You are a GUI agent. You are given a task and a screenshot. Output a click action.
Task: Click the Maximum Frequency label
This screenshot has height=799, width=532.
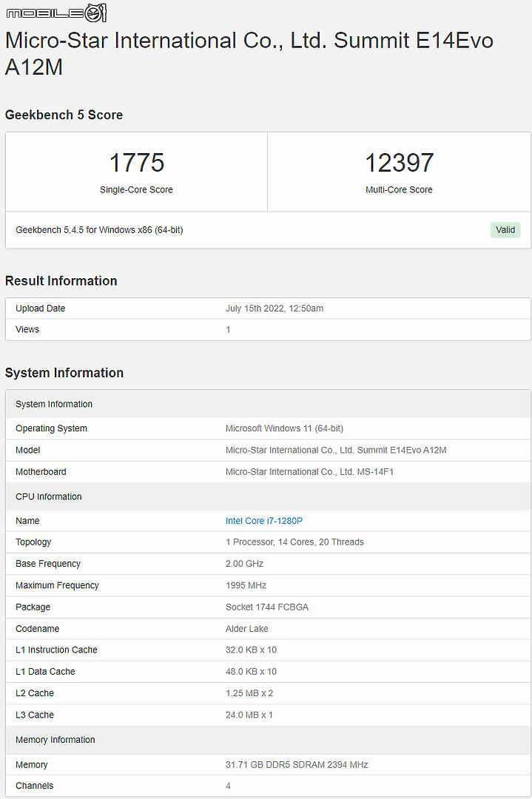pos(57,585)
